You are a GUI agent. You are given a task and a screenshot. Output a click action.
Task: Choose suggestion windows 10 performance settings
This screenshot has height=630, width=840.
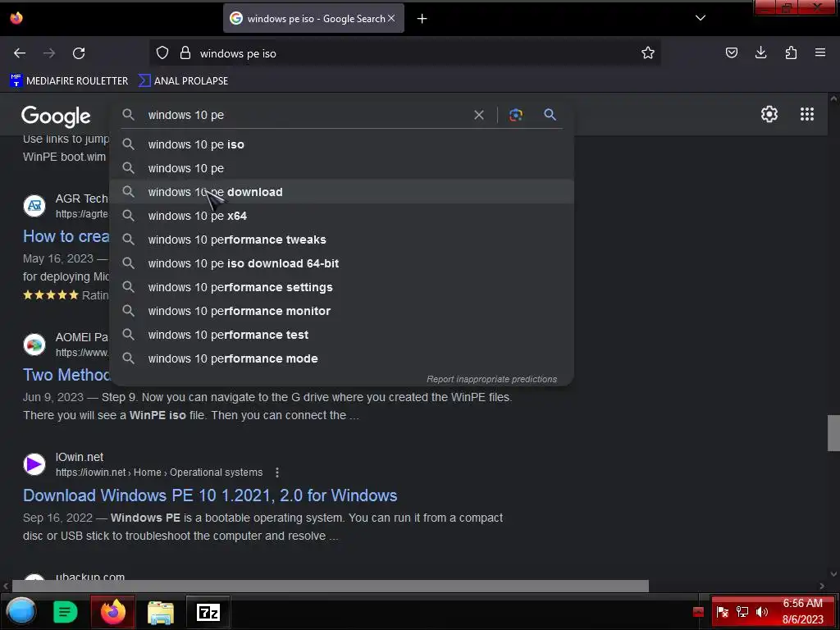(342, 287)
